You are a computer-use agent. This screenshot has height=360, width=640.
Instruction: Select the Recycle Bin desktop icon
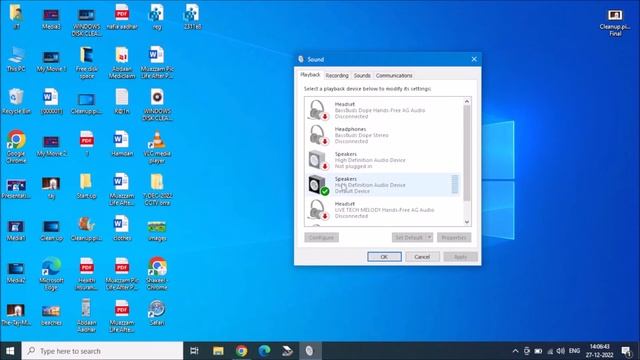tap(16, 102)
